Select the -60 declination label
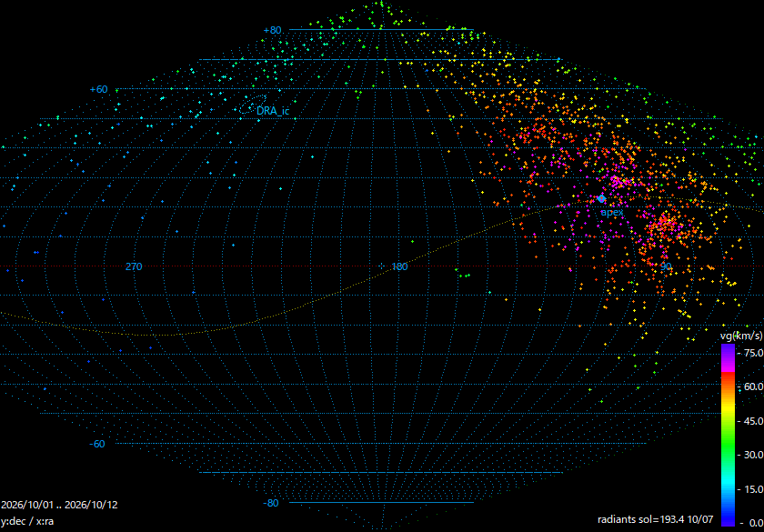 pyautogui.click(x=97, y=444)
